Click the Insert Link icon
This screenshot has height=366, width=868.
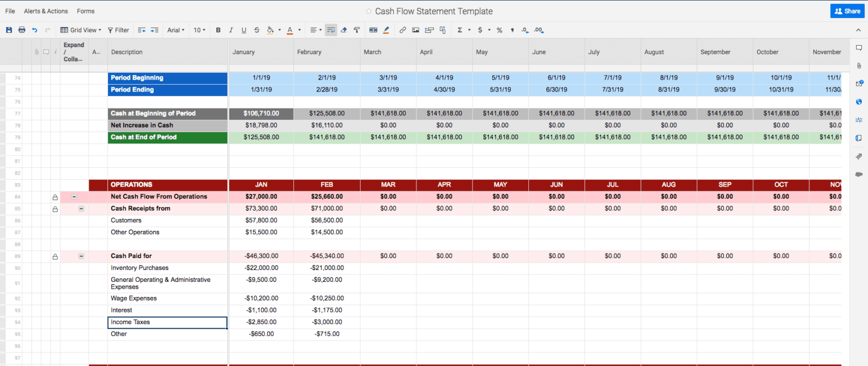403,30
